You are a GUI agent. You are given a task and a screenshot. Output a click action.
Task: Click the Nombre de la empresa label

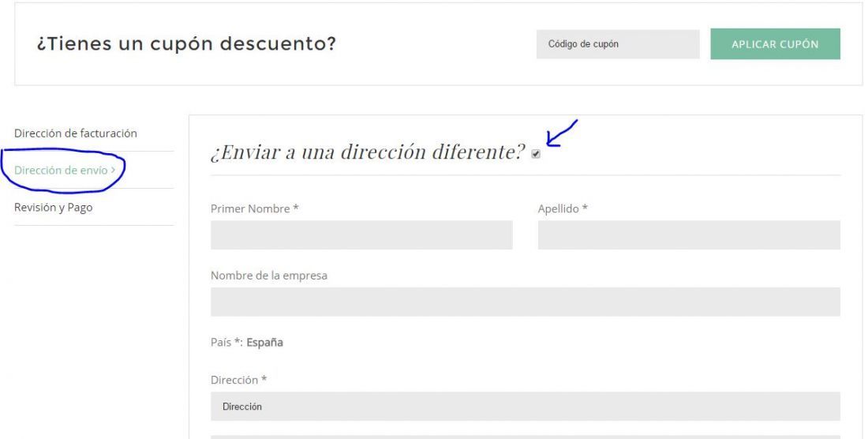(268, 276)
